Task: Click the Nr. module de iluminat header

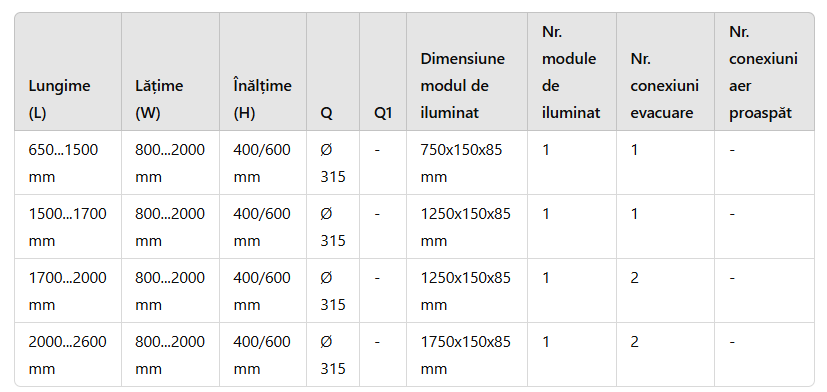Action: pos(572,72)
